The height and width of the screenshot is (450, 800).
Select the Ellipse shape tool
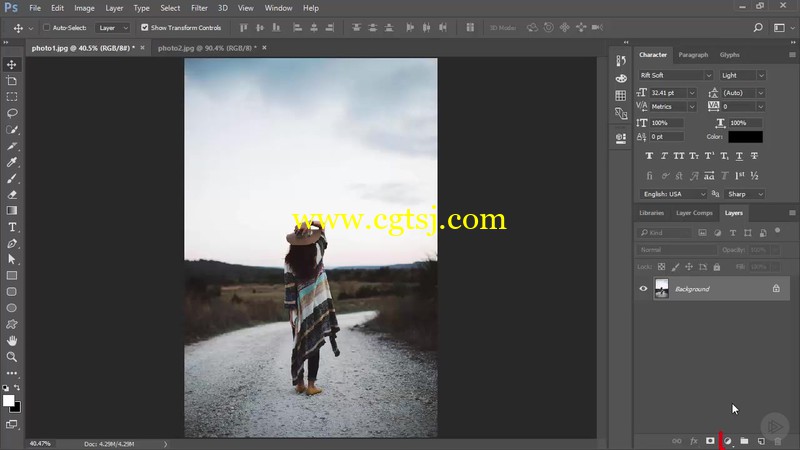point(12,308)
